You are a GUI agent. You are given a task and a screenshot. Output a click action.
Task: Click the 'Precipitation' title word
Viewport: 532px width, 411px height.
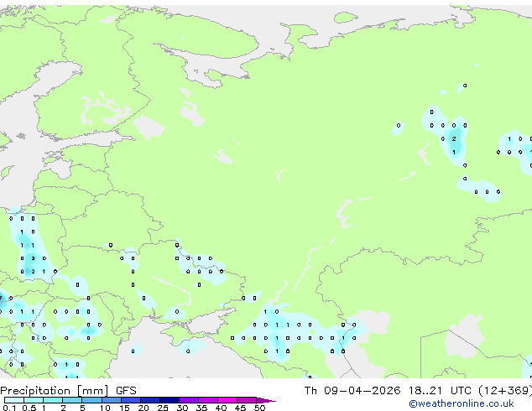(35, 391)
